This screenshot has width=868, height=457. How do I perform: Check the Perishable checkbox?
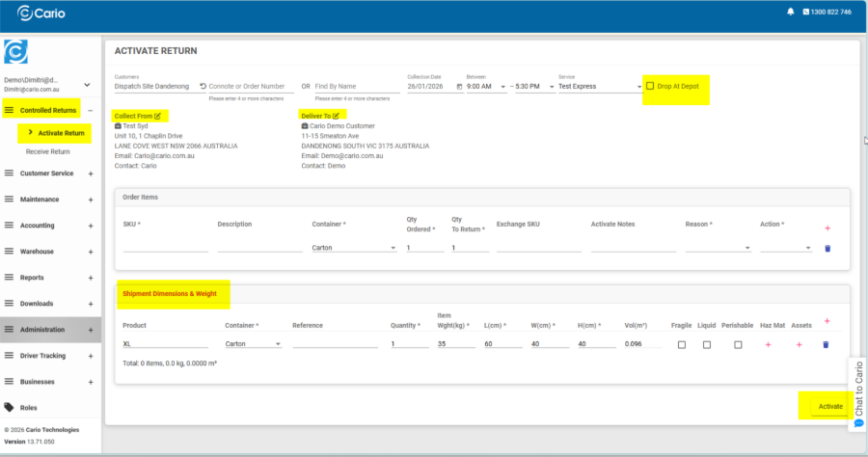(738, 344)
